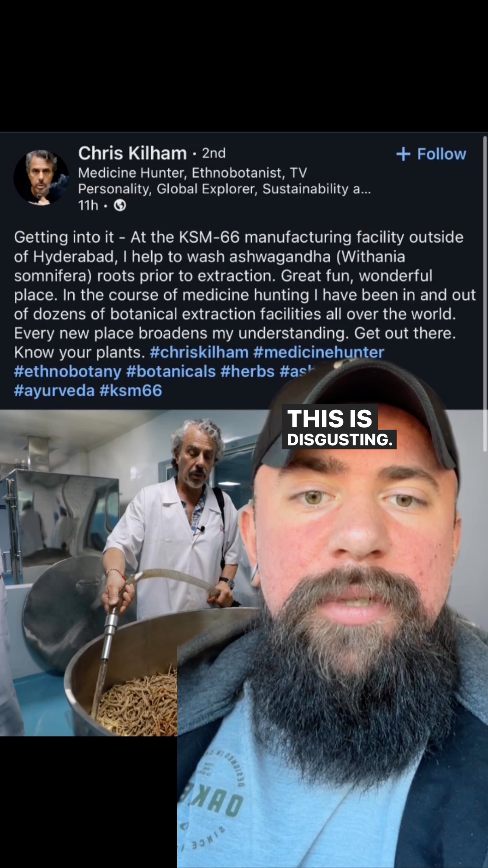Click the plus icon beside Follow

(x=403, y=154)
